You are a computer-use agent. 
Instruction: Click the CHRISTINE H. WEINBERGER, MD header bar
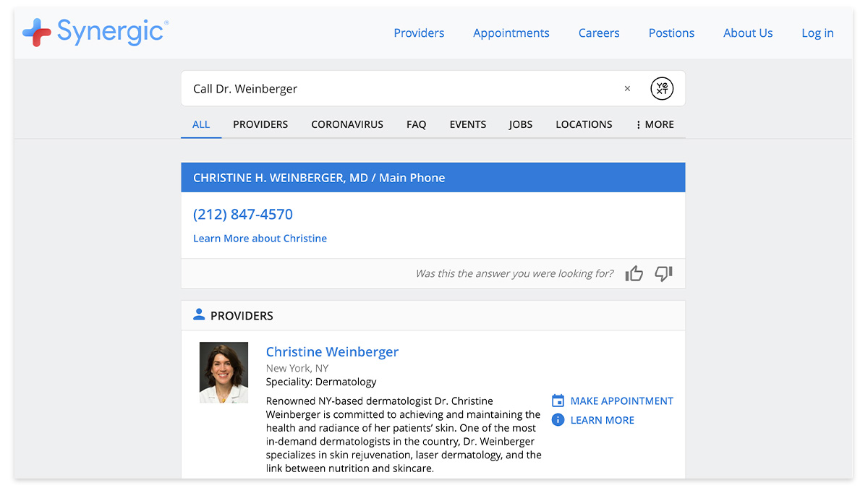pos(433,177)
